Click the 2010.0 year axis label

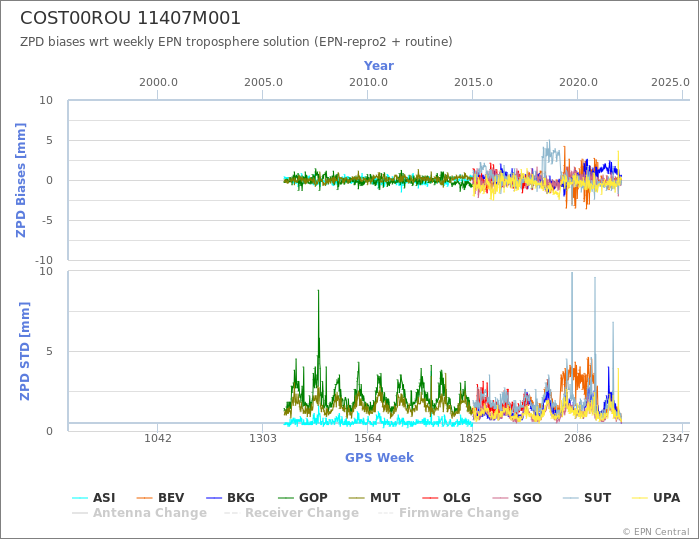pos(368,83)
